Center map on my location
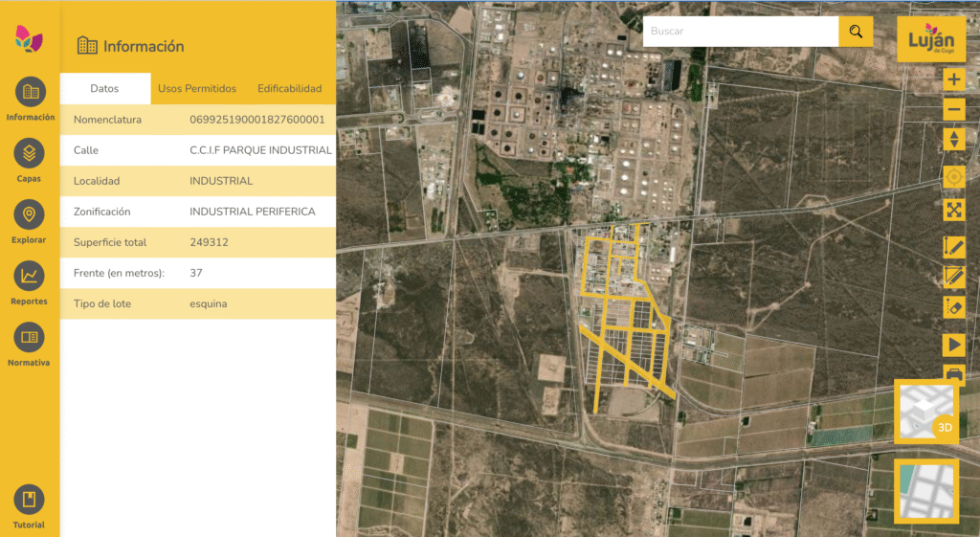 pyautogui.click(x=953, y=177)
